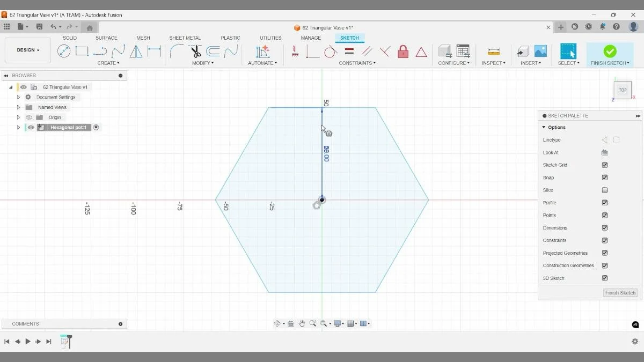Apply the Equal constraint

(349, 51)
